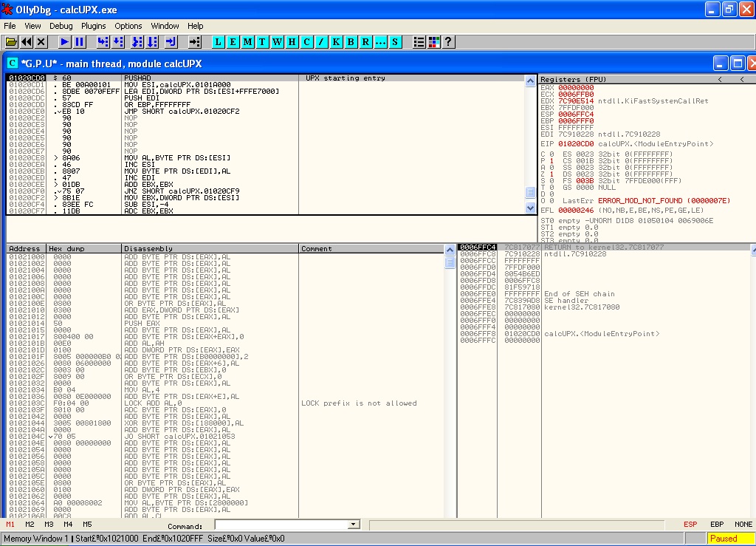This screenshot has height=546, width=756.
Task: Open the Plugins menu
Action: tap(94, 26)
